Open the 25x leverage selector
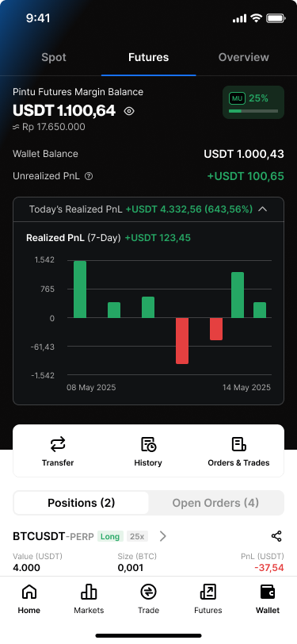This screenshot has height=644, width=297. 137,536
